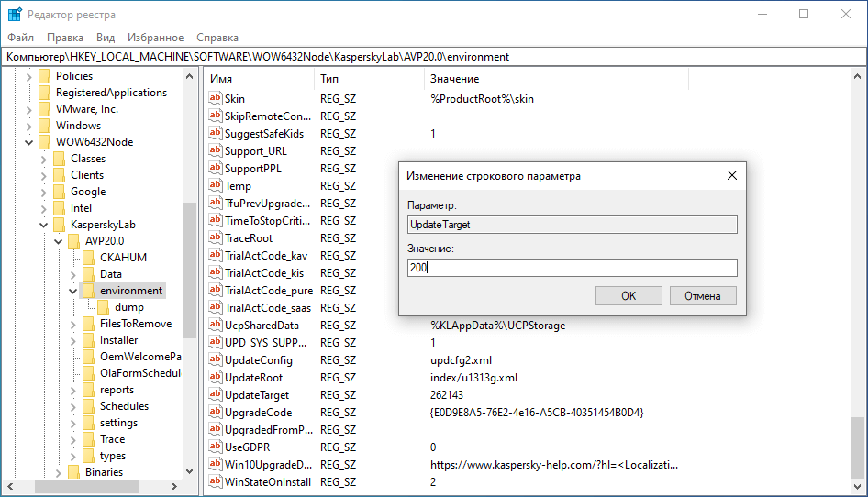
Task: Close the string edit dialog
Action: click(732, 175)
